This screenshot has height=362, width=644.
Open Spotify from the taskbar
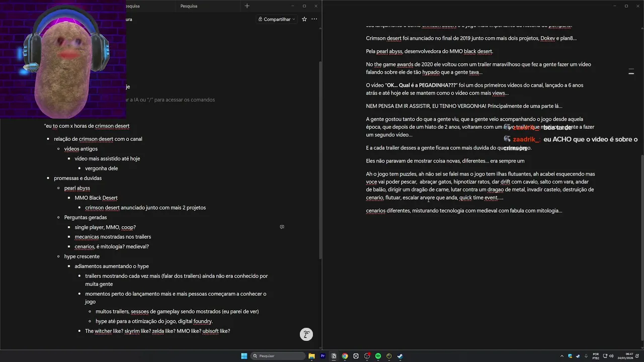[x=378, y=356]
